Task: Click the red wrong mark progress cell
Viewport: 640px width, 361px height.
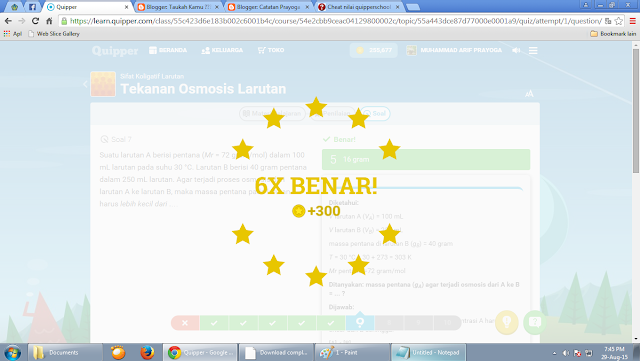Action: point(185,323)
